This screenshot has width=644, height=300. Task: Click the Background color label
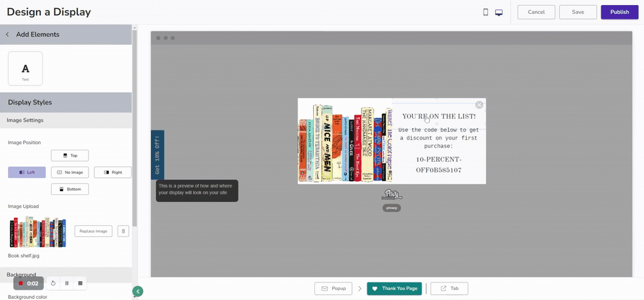[x=28, y=297]
